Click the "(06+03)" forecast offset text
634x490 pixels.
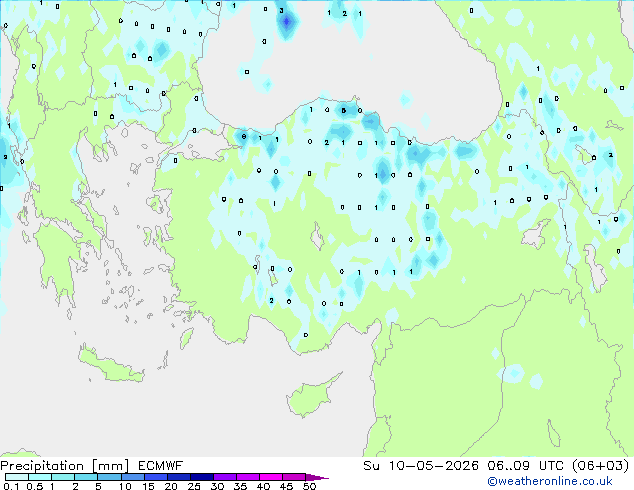coord(601,466)
